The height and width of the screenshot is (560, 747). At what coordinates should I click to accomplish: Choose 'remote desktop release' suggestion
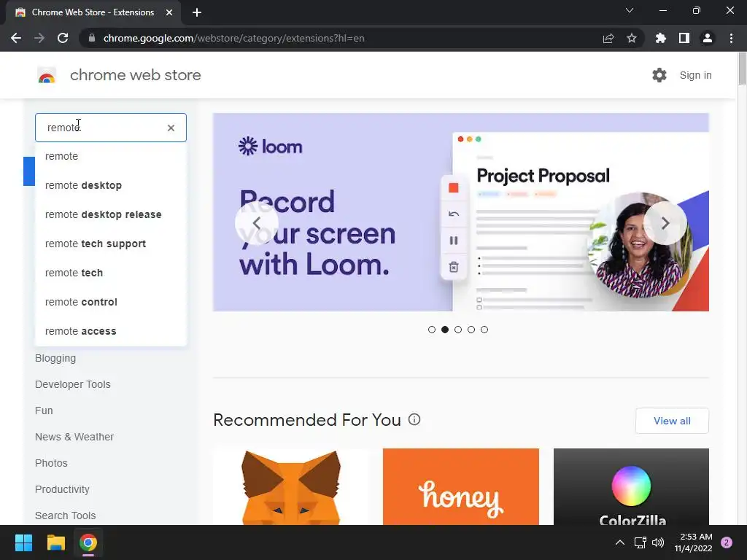111,214
